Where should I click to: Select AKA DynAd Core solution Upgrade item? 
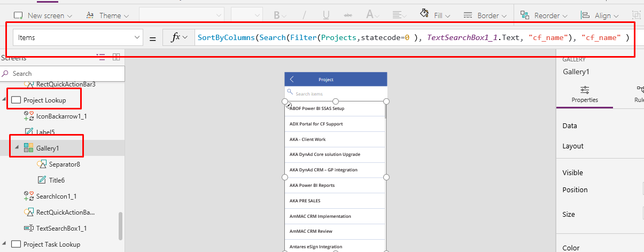tap(335, 154)
